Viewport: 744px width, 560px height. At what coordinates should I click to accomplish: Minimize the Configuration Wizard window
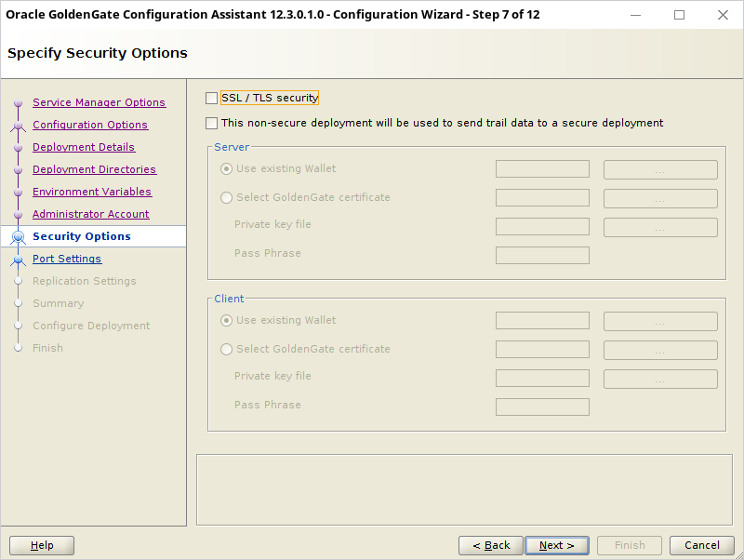pyautogui.click(x=635, y=15)
